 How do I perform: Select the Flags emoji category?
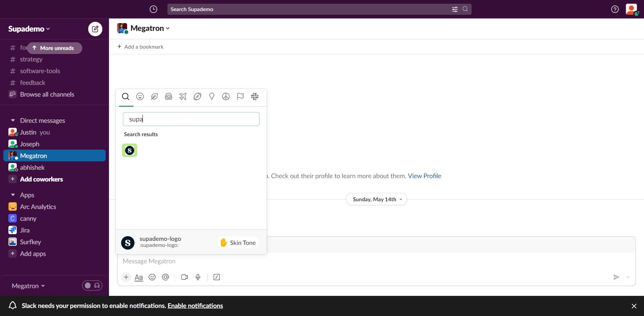(240, 97)
